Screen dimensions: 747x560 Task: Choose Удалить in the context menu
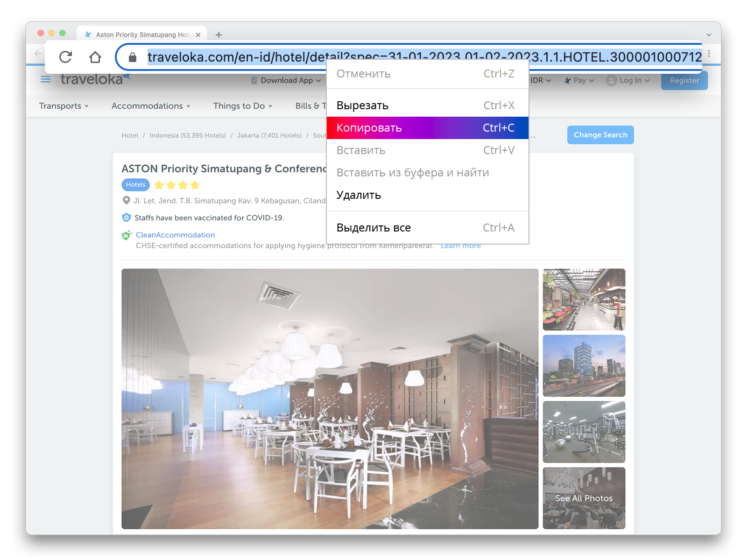428,195
